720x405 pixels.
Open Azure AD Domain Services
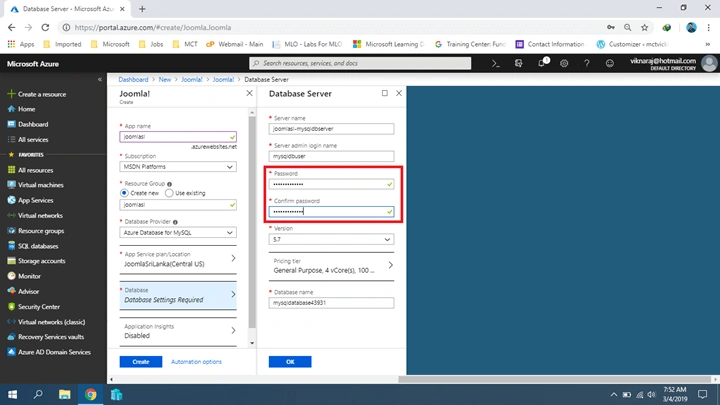[x=49, y=352]
